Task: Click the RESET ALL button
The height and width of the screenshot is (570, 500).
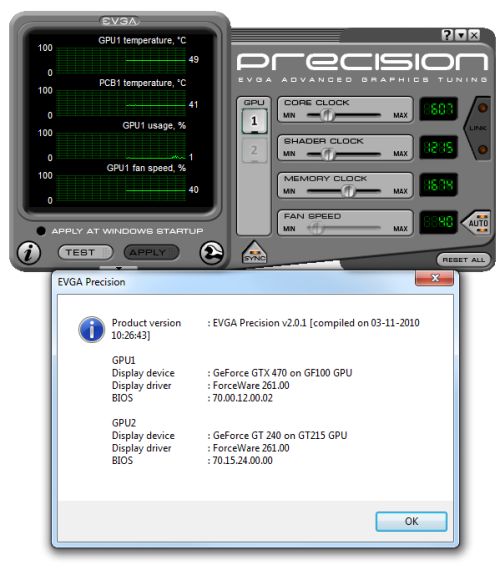Action: (x=464, y=260)
